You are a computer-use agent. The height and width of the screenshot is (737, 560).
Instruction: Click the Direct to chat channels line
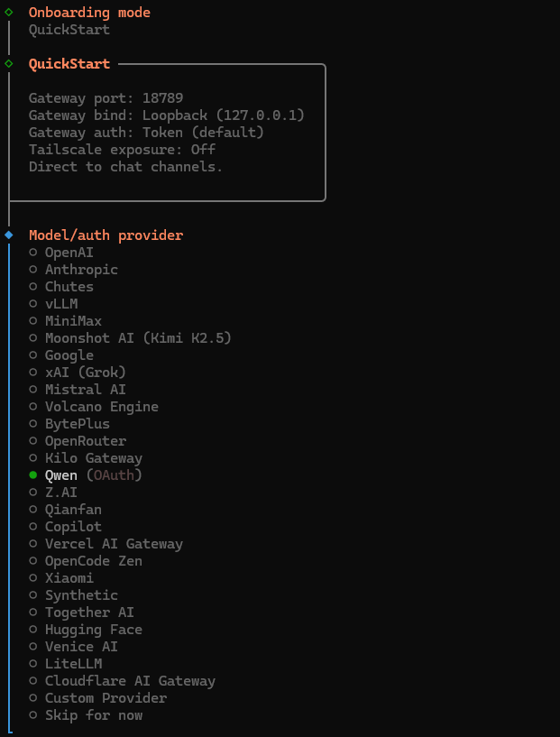(126, 167)
